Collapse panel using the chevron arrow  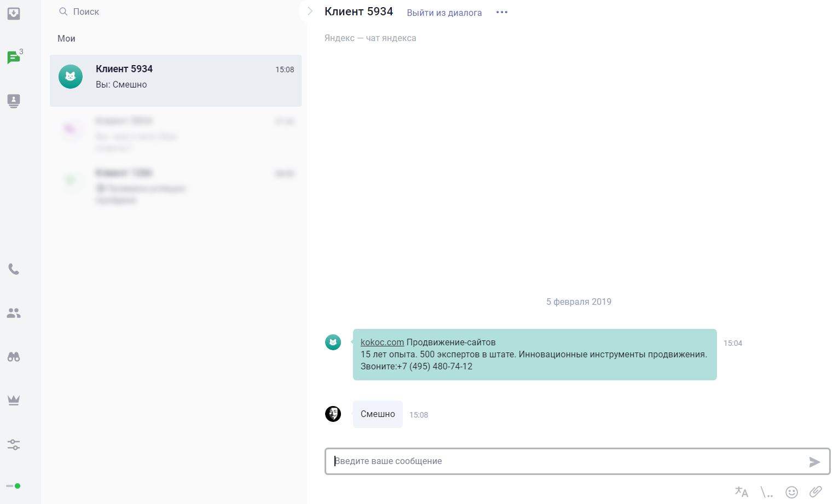pyautogui.click(x=310, y=11)
